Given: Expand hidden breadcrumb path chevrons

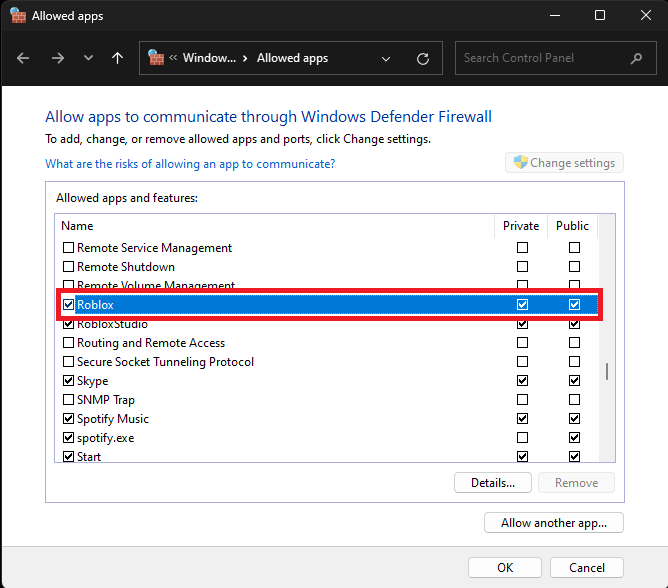Looking at the screenshot, I should pos(173,58).
